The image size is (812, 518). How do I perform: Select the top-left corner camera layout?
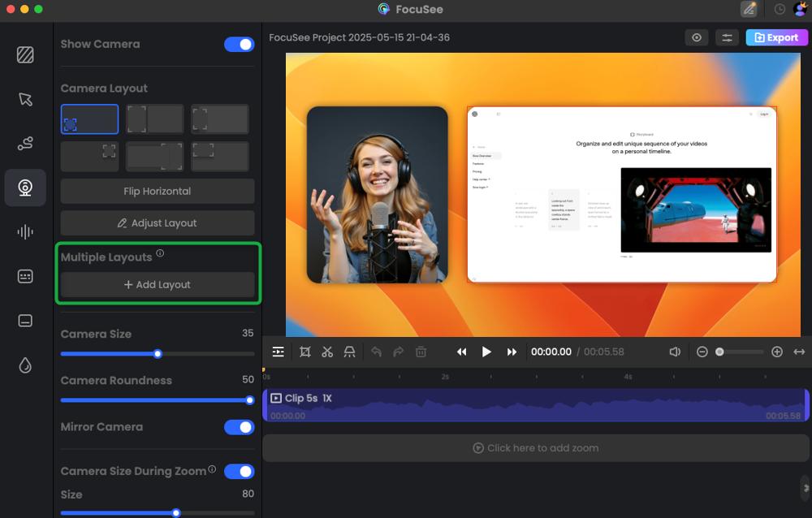coord(219,119)
